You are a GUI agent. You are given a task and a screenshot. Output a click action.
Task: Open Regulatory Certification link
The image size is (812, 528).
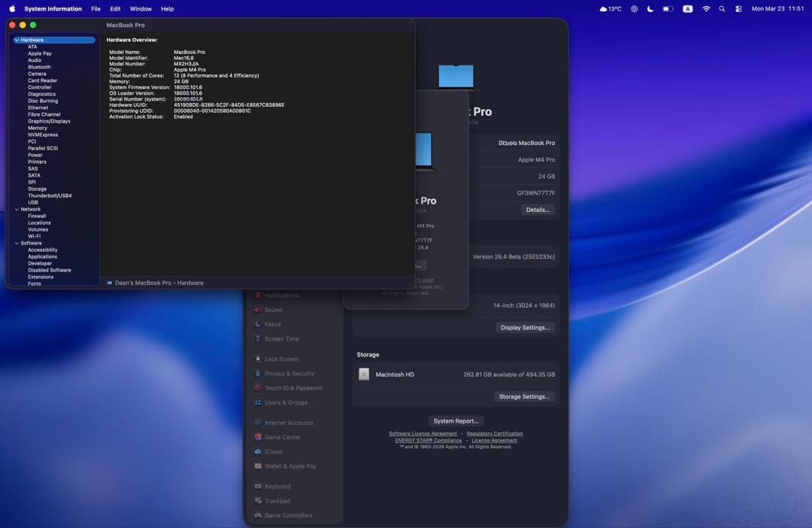tap(495, 434)
